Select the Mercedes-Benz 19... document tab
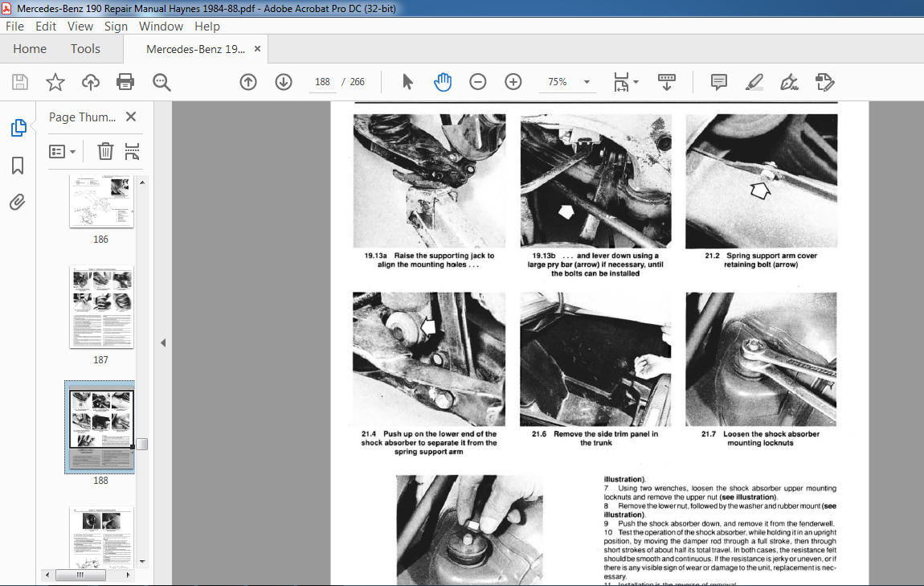 tap(195, 49)
